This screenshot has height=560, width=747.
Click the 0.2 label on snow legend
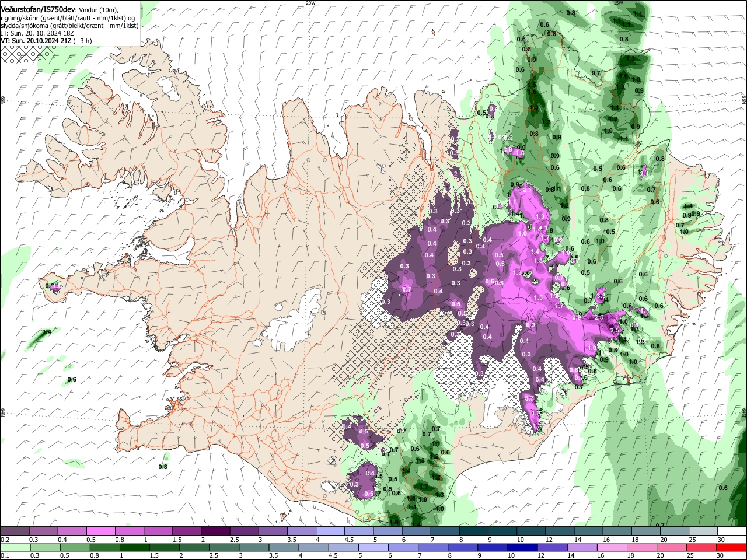tap(5, 540)
